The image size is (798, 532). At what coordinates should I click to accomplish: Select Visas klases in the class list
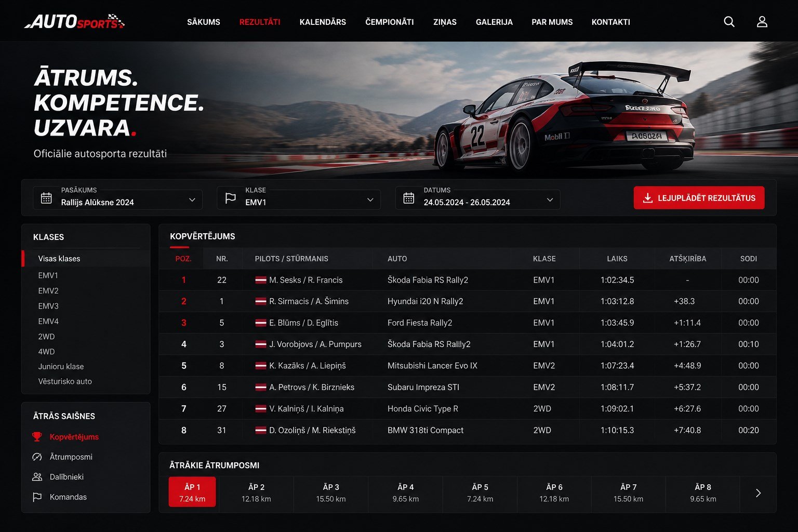pyautogui.click(x=86, y=259)
